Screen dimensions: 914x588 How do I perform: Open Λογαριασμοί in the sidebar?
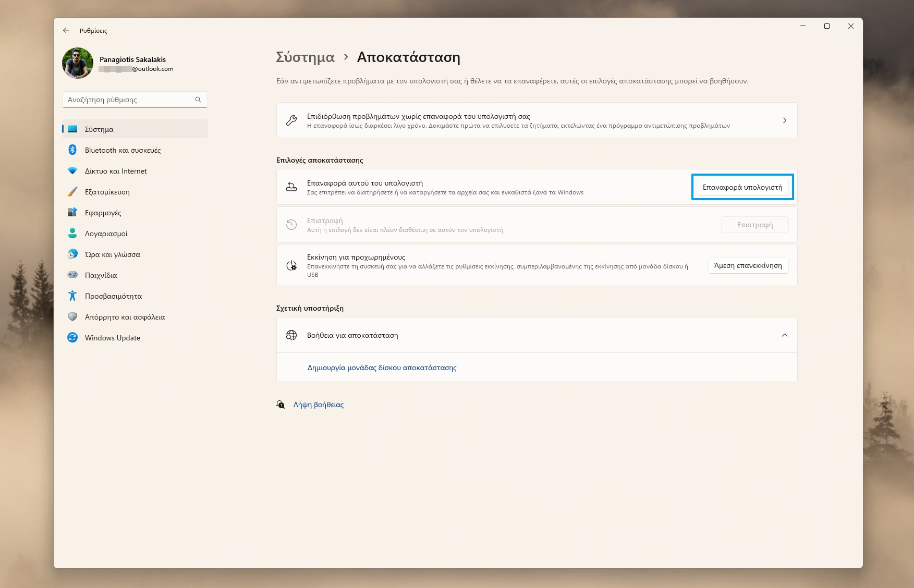pos(106,234)
